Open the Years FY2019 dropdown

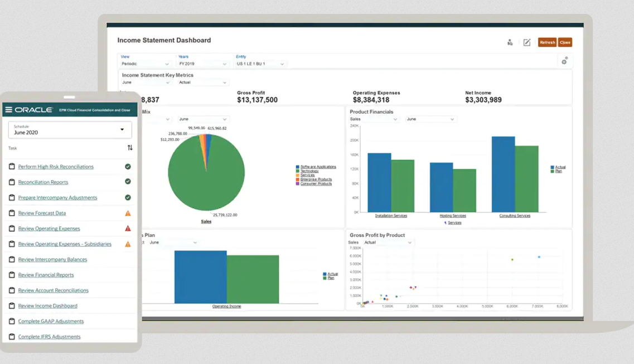tap(203, 64)
